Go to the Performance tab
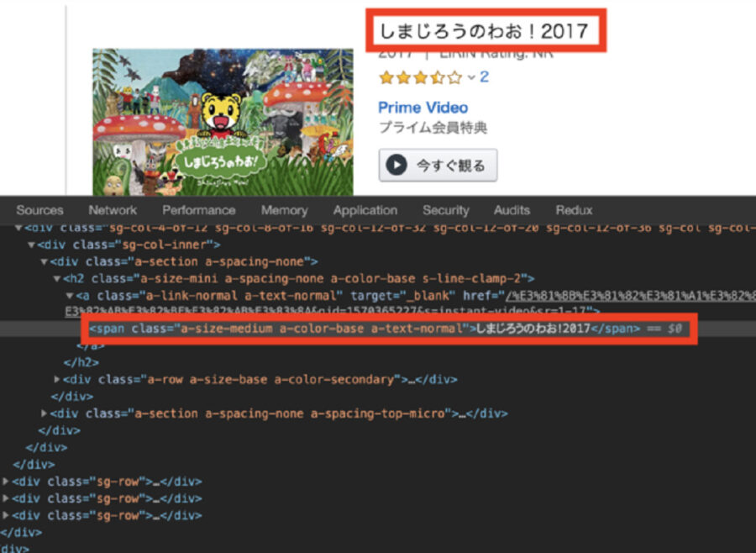 198,210
